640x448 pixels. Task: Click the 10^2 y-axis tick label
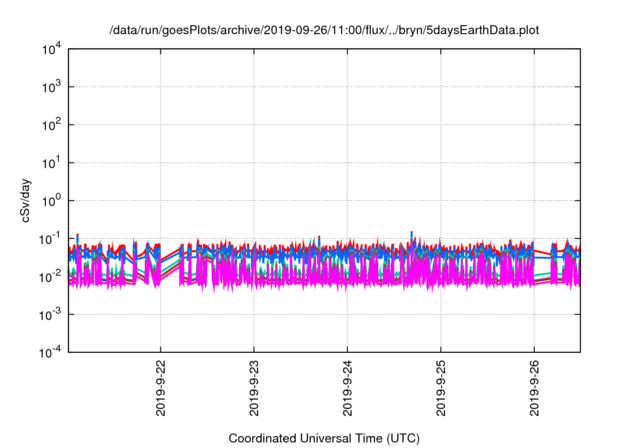(x=52, y=125)
